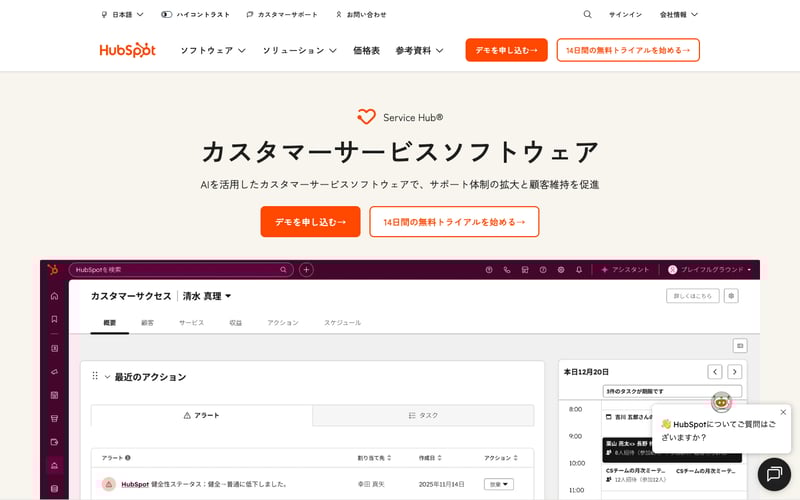Click 本日12月20日 date label

[x=586, y=372]
